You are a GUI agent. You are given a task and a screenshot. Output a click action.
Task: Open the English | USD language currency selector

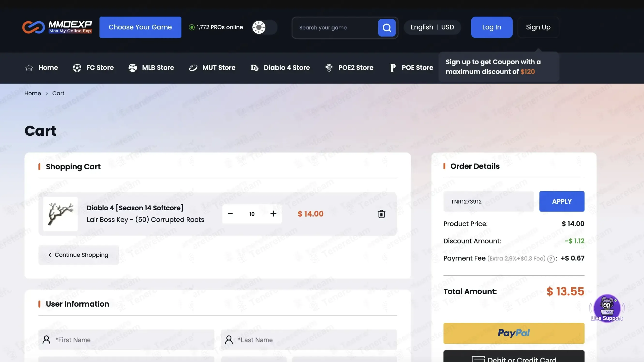pyautogui.click(x=432, y=27)
